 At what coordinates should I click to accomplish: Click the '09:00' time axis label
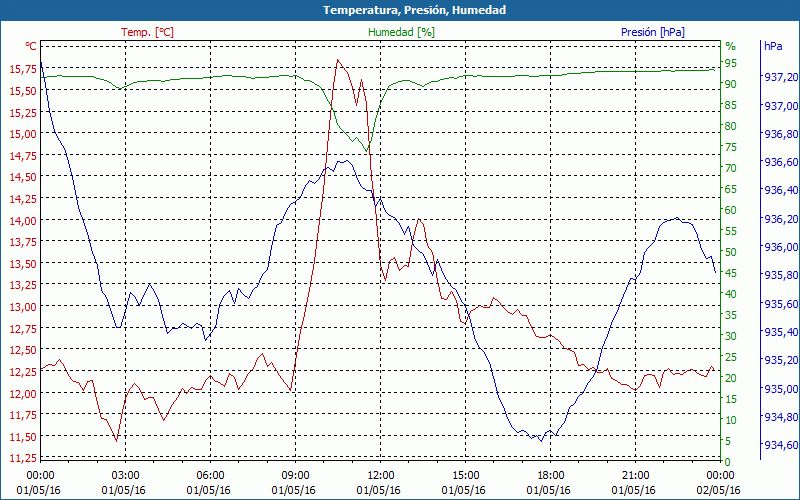point(295,476)
